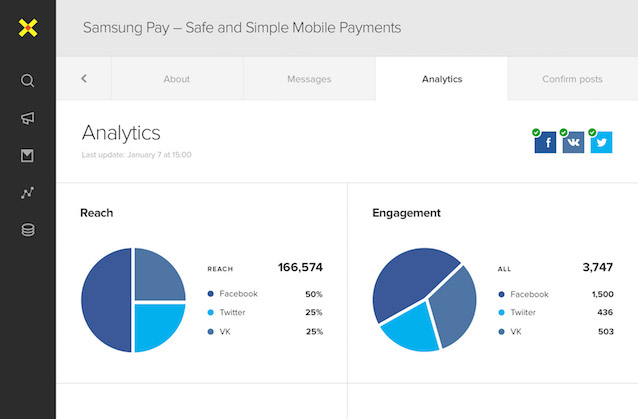Click the VK 25% reach value
The width and height of the screenshot is (638, 419).
pos(314,332)
